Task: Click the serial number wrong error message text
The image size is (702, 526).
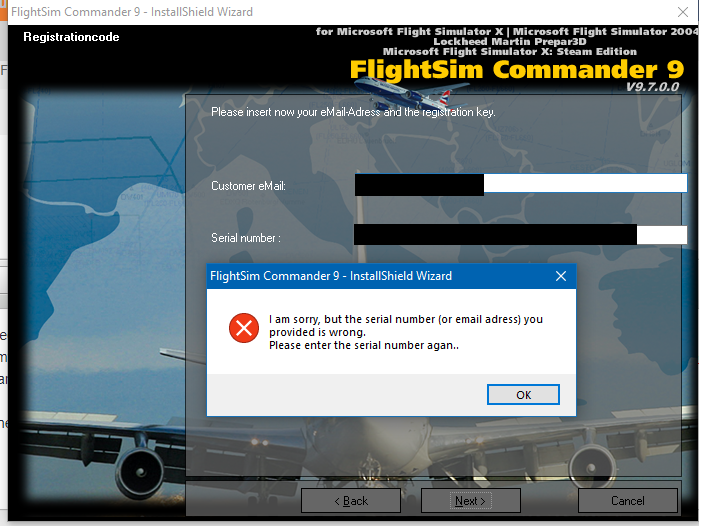Action: (x=406, y=332)
